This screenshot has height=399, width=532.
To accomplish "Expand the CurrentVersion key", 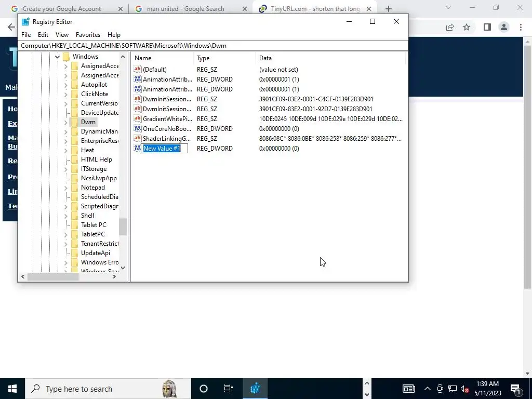I will point(65,103).
